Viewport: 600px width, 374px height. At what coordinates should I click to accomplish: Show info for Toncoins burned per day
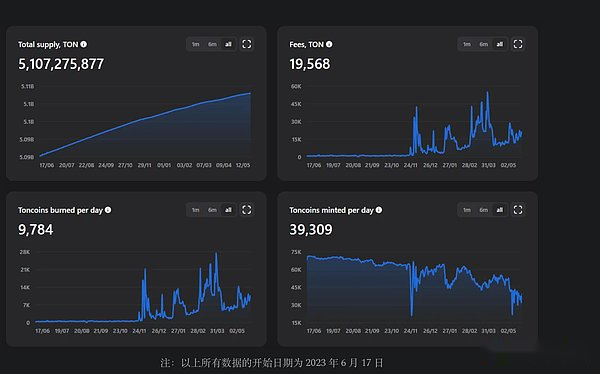tap(108, 210)
